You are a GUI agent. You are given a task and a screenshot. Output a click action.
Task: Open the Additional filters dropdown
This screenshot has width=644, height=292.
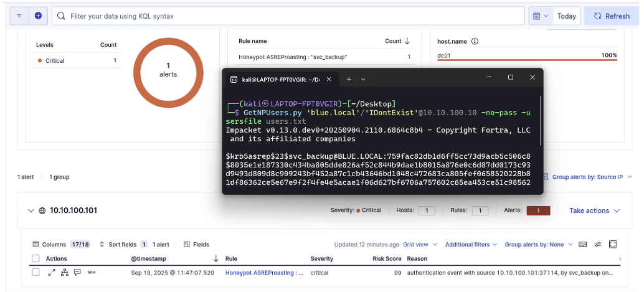tap(471, 245)
